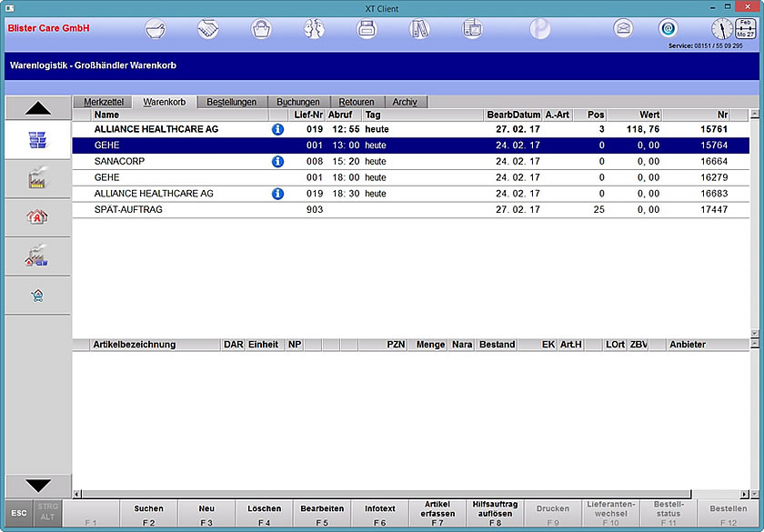This screenshot has width=764, height=532.
Task: Sort by the Lief-Nr column header
Action: tap(307, 115)
